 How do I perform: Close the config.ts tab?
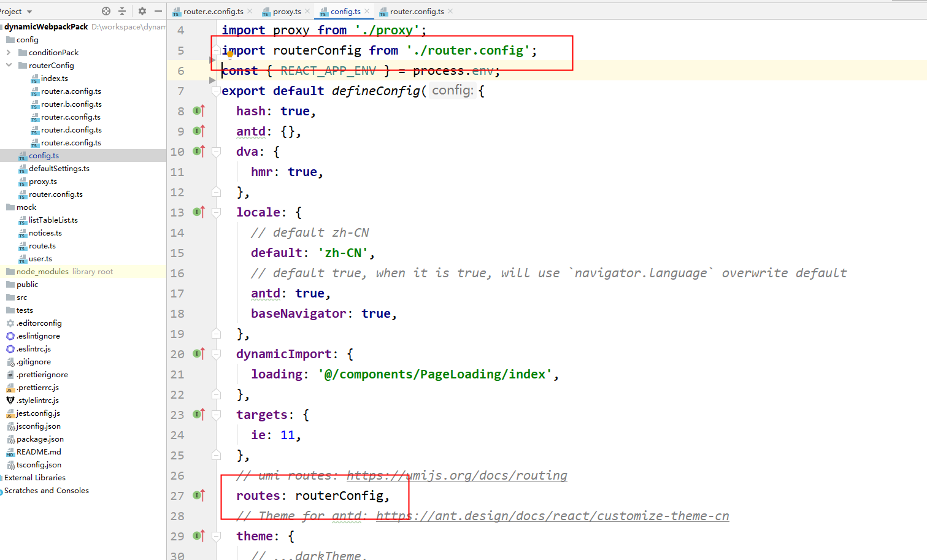(367, 12)
